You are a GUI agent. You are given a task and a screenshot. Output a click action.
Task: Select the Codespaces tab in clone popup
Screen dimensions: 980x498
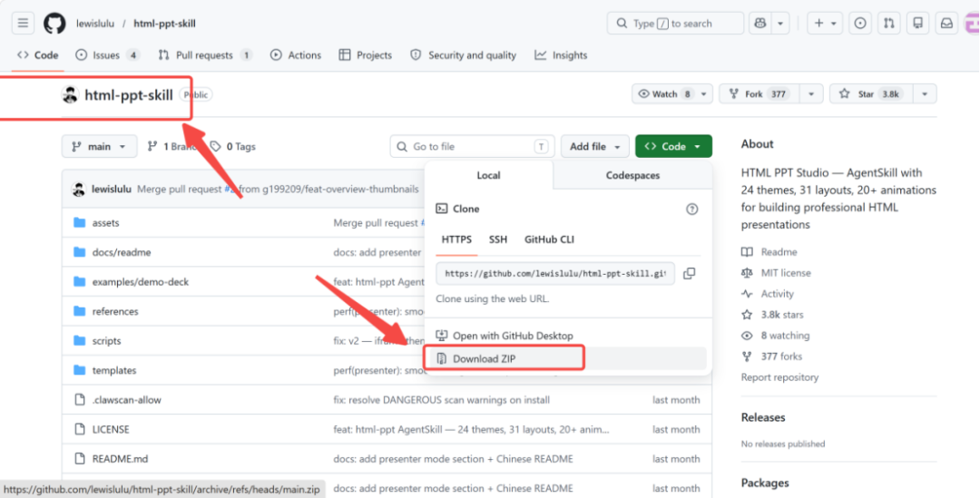click(632, 175)
